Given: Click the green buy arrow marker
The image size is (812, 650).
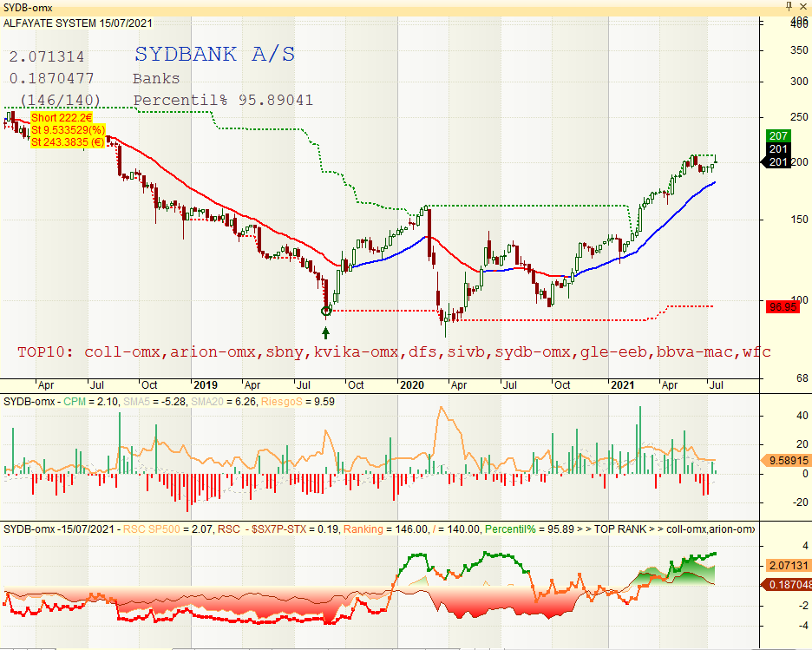Looking at the screenshot, I should coord(325,332).
